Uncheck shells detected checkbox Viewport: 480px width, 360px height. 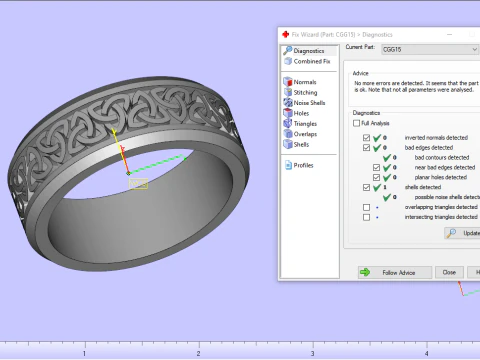click(x=366, y=187)
